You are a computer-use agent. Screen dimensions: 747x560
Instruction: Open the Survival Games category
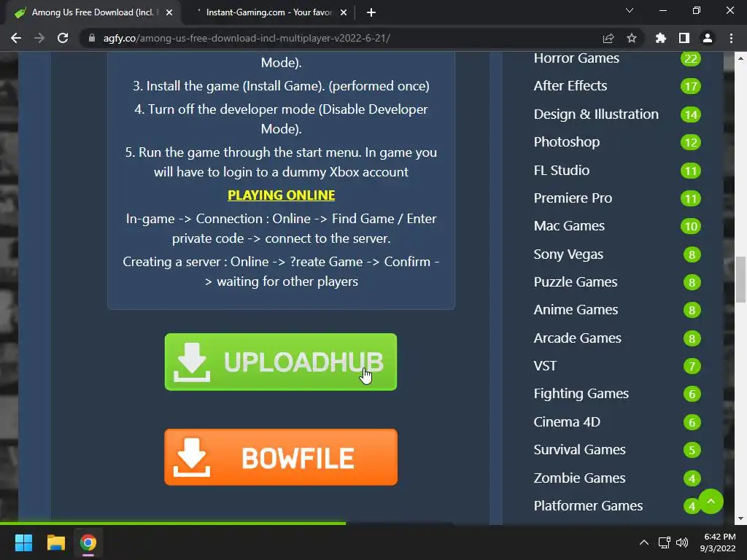(x=579, y=449)
